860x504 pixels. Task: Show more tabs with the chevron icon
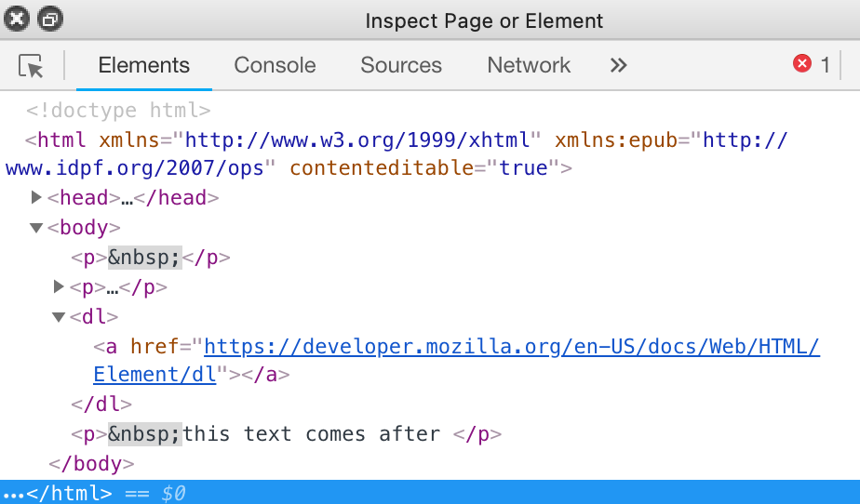tap(618, 66)
